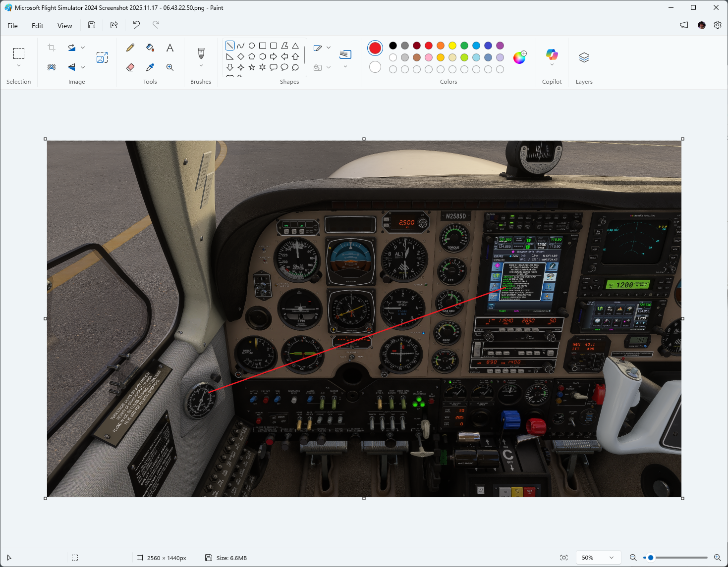Select the Crop tool
The image size is (728, 567).
point(51,47)
